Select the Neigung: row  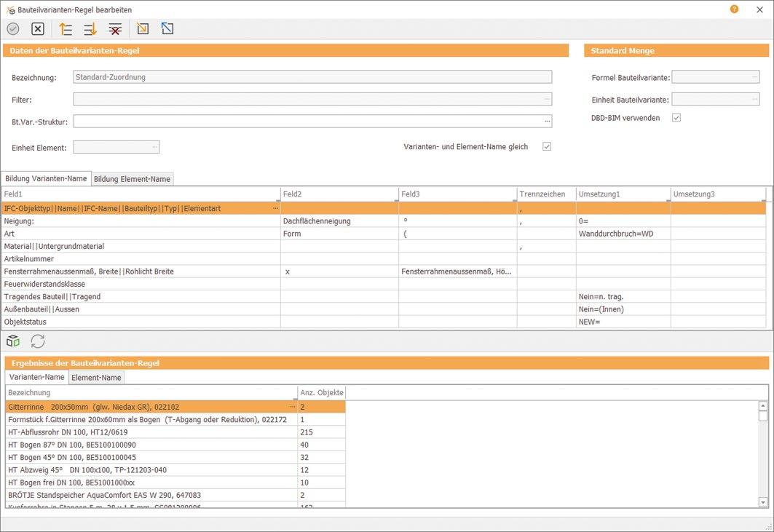[384, 221]
